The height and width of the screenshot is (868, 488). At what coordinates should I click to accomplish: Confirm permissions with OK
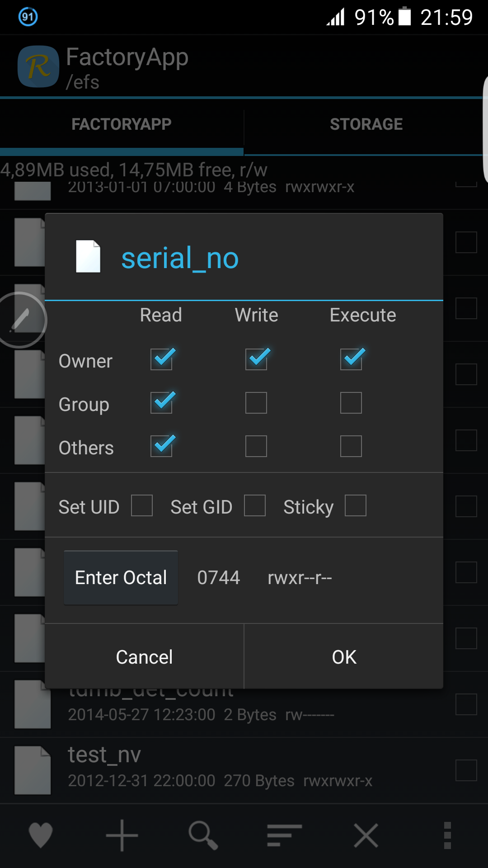[x=344, y=656]
